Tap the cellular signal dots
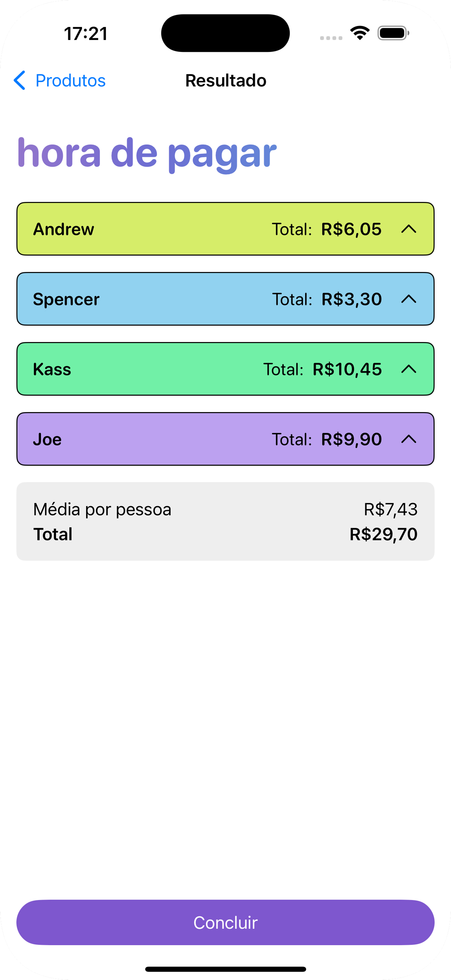The height and width of the screenshot is (980, 451). coord(331,38)
